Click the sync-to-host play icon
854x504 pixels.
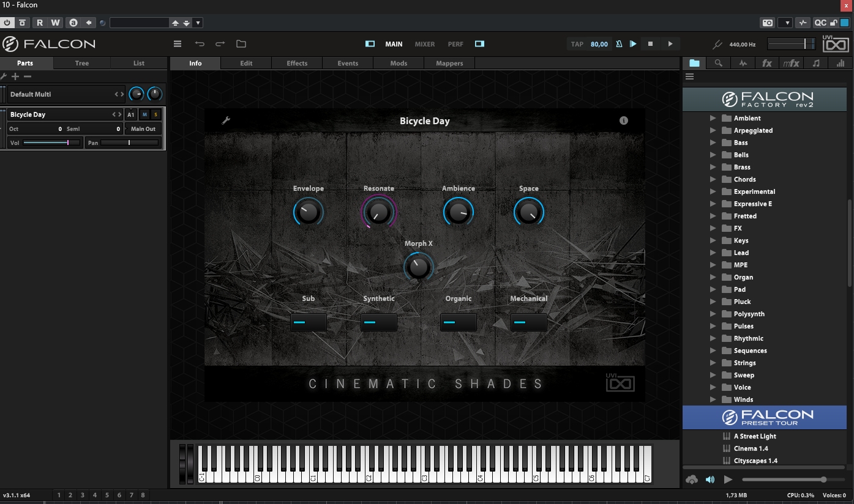coord(633,44)
